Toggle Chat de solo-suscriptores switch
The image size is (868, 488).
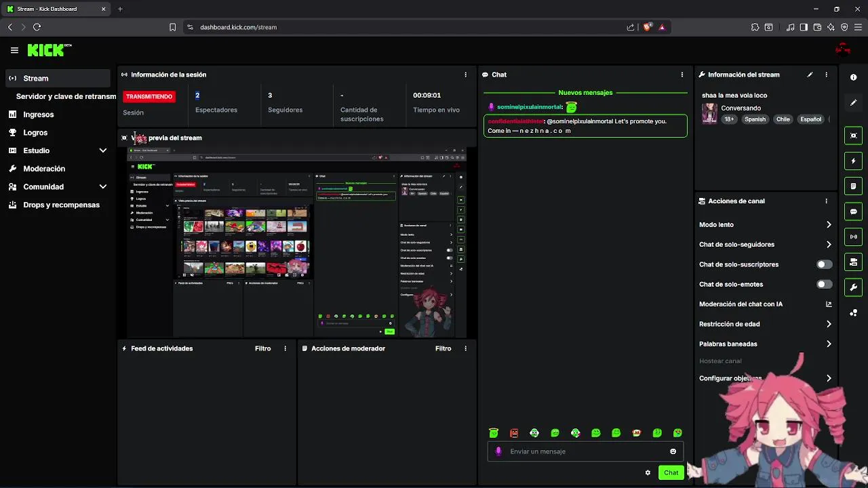[824, 264]
